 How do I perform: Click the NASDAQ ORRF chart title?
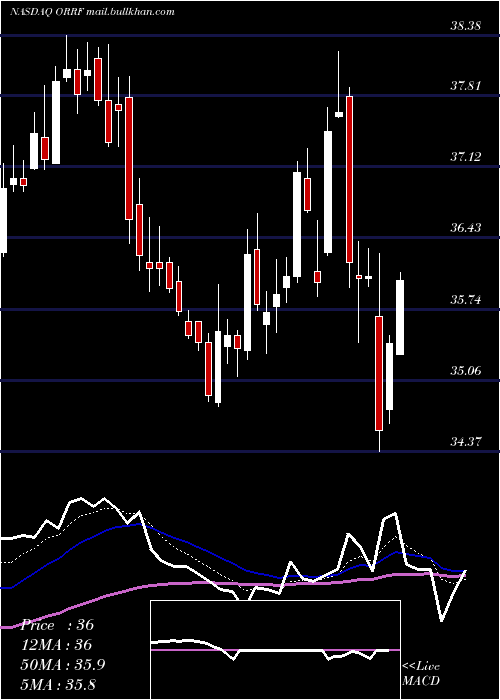pos(92,12)
